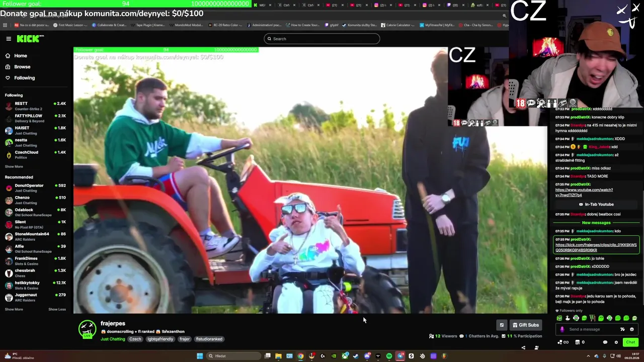Click the Kick search field
The image size is (644, 362).
coord(322,39)
